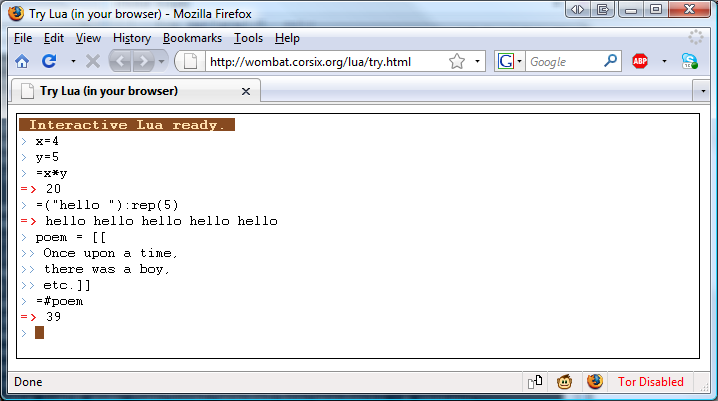
Task: Click the Firefox logo in title bar
Action: [x=16, y=13]
